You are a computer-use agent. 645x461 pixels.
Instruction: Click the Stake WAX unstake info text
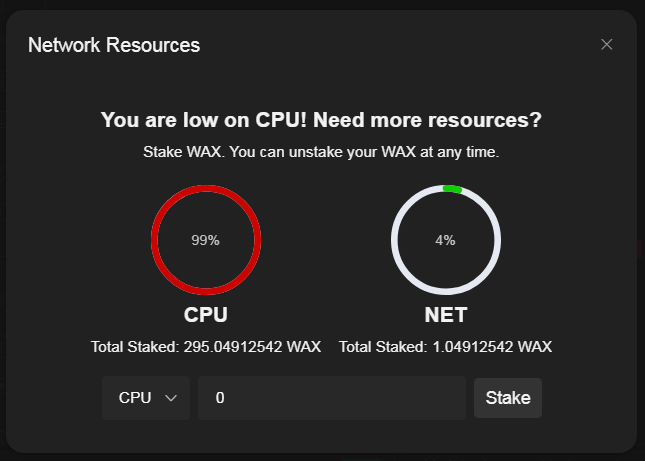321,152
